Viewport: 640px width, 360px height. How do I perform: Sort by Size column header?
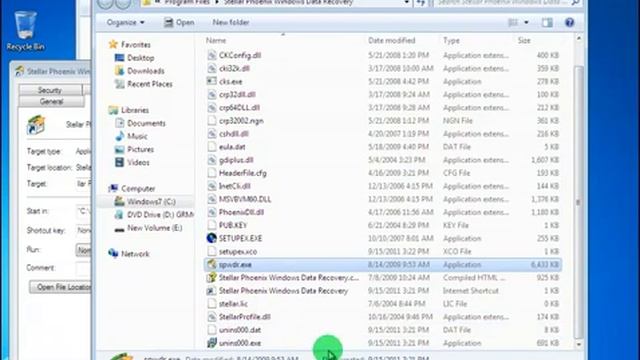click(x=524, y=40)
